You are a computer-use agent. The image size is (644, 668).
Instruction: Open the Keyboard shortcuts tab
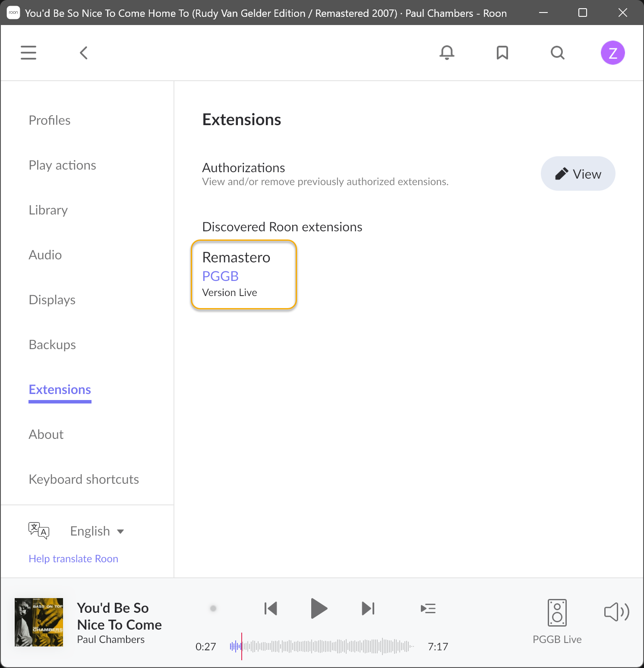coord(84,479)
